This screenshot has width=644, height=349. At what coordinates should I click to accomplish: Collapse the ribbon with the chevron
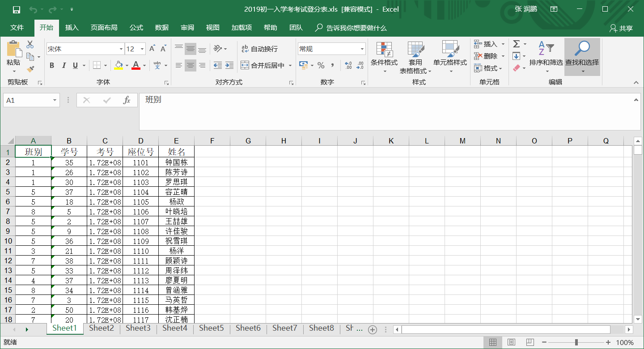click(636, 82)
